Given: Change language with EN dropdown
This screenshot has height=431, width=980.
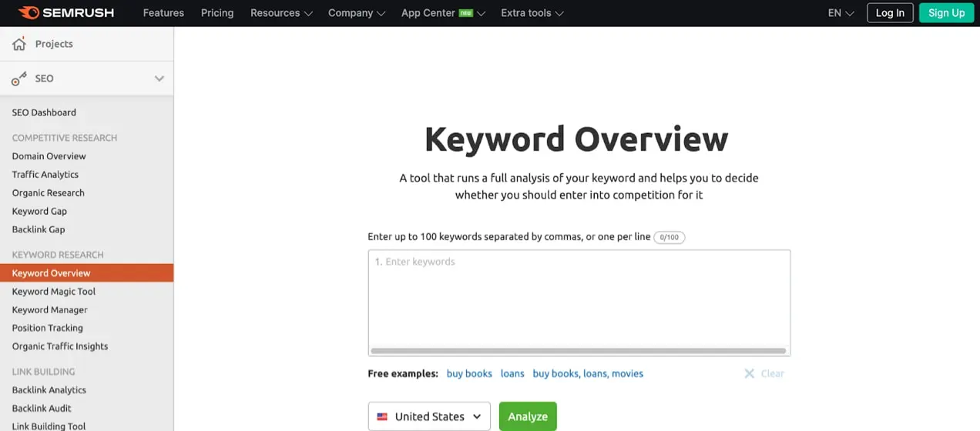Looking at the screenshot, I should click(x=841, y=13).
